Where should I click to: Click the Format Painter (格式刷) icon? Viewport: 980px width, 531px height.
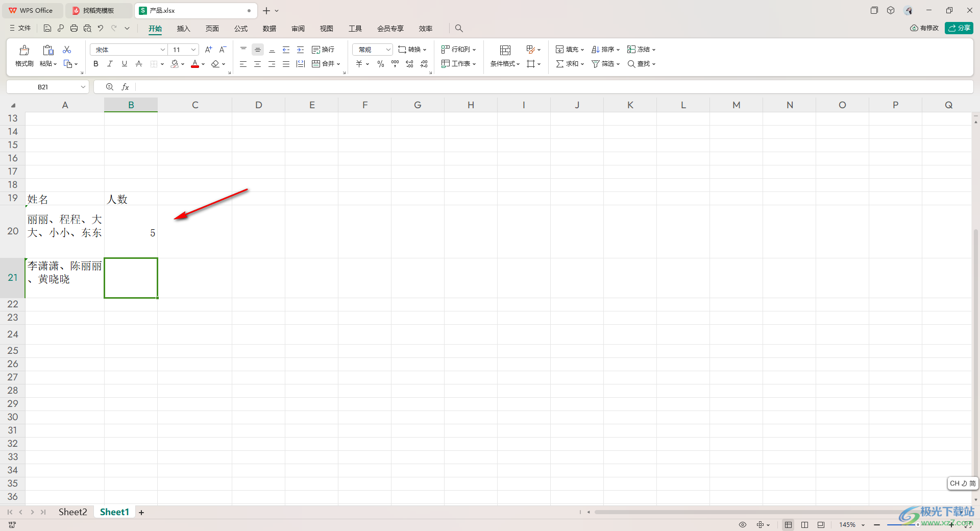point(24,50)
